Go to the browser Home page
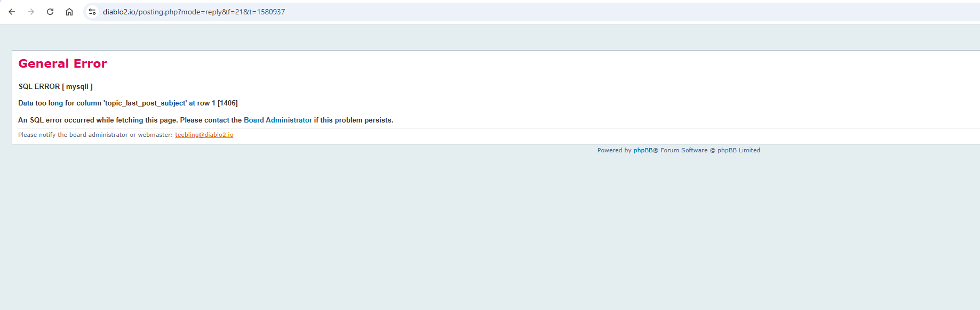Screen dimensions: 980x310 [69, 12]
